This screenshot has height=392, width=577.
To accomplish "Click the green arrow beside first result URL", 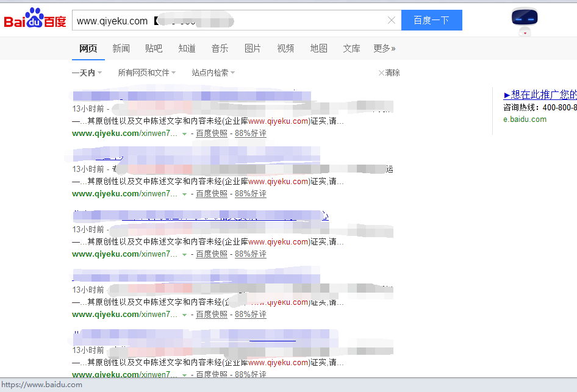I will (x=184, y=134).
